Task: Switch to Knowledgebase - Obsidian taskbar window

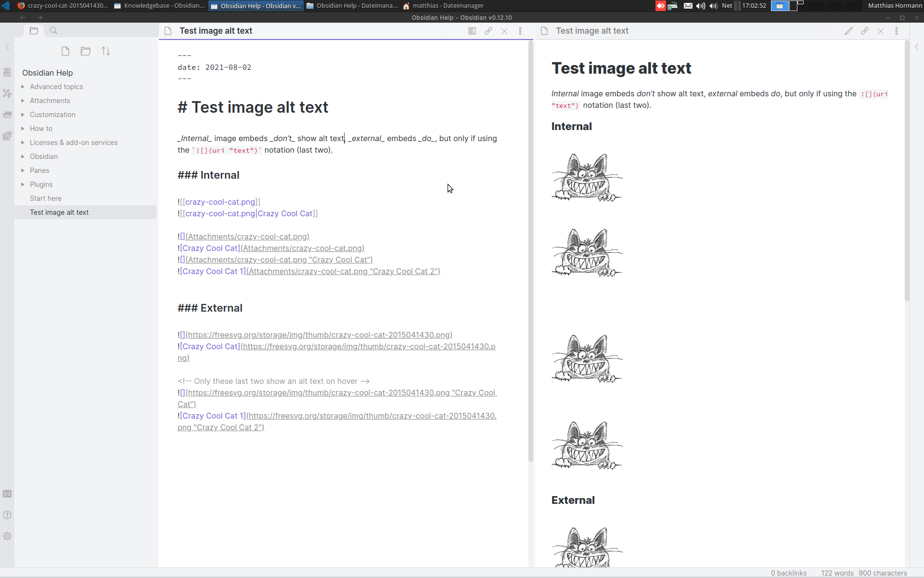Action: [159, 6]
